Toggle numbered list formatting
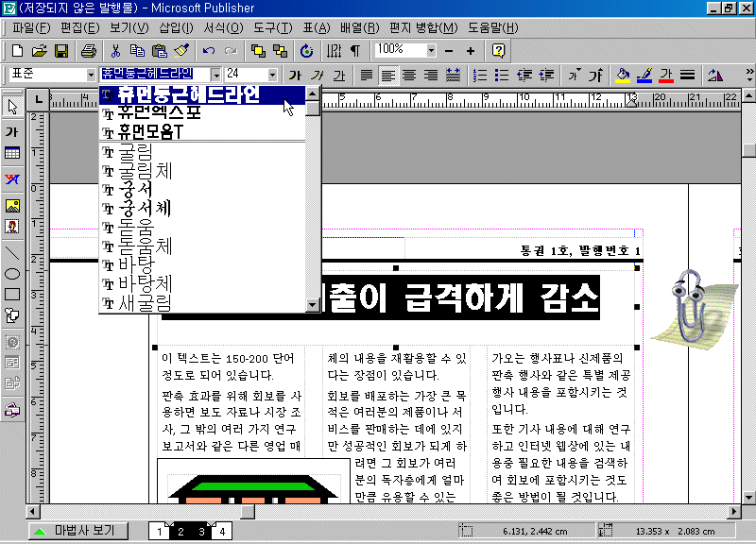Viewport: 756px width, 544px height. click(x=480, y=76)
